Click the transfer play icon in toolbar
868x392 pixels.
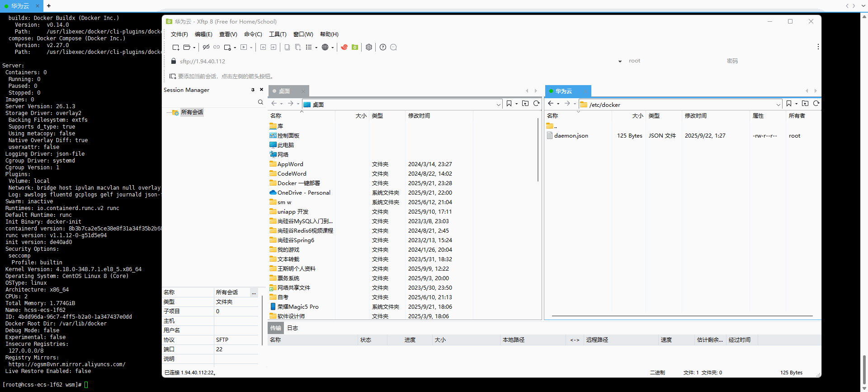point(244,47)
